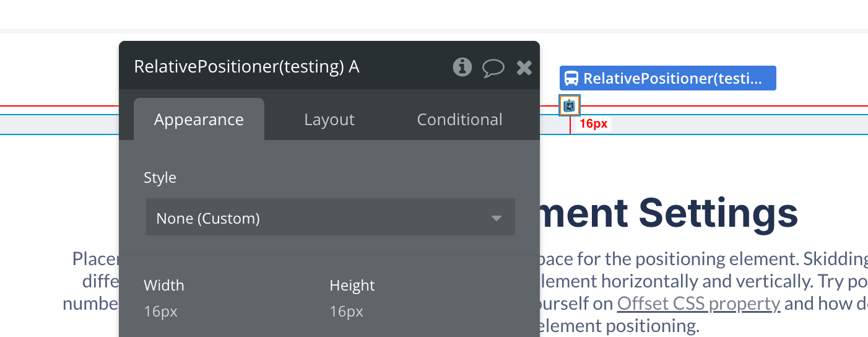Switch to the Appearance tab
The height and width of the screenshot is (337, 868).
click(x=199, y=119)
